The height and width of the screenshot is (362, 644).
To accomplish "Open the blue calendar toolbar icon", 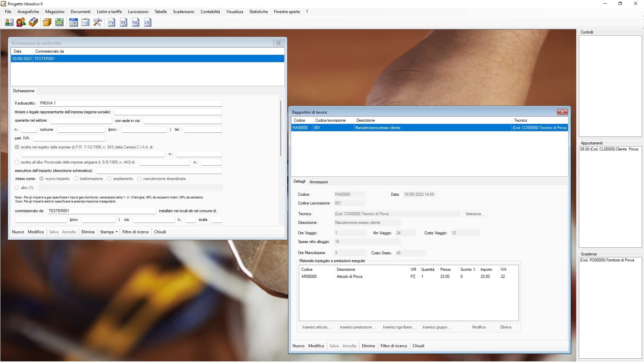I will 73,22.
